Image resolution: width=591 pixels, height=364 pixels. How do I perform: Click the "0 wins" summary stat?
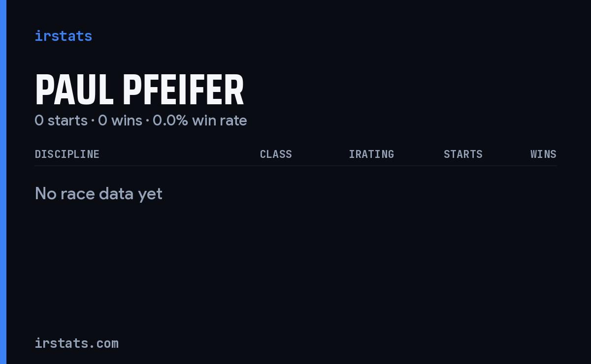point(120,121)
